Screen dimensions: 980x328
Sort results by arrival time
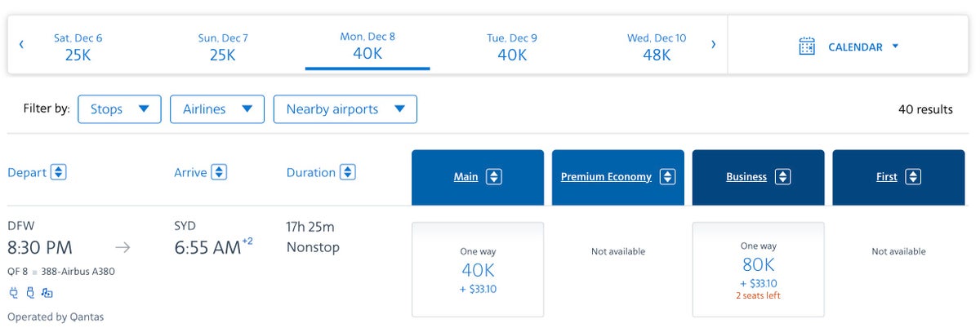219,172
